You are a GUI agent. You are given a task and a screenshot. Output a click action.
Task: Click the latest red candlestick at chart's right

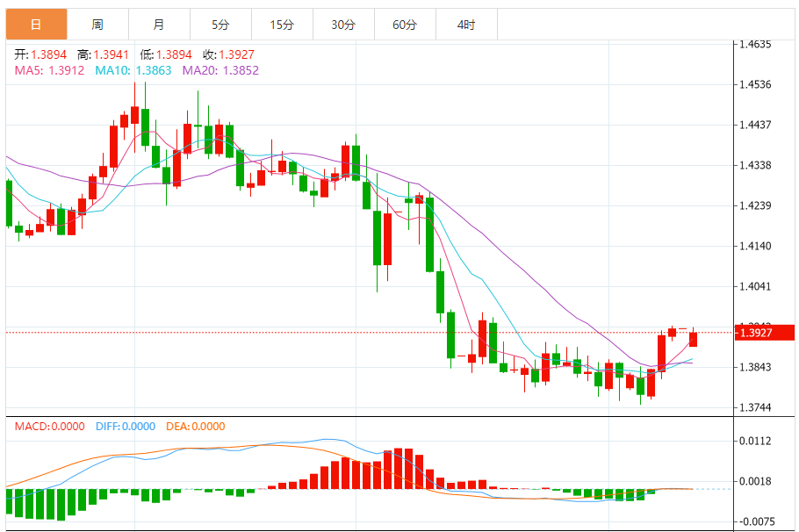pyautogui.click(x=693, y=339)
